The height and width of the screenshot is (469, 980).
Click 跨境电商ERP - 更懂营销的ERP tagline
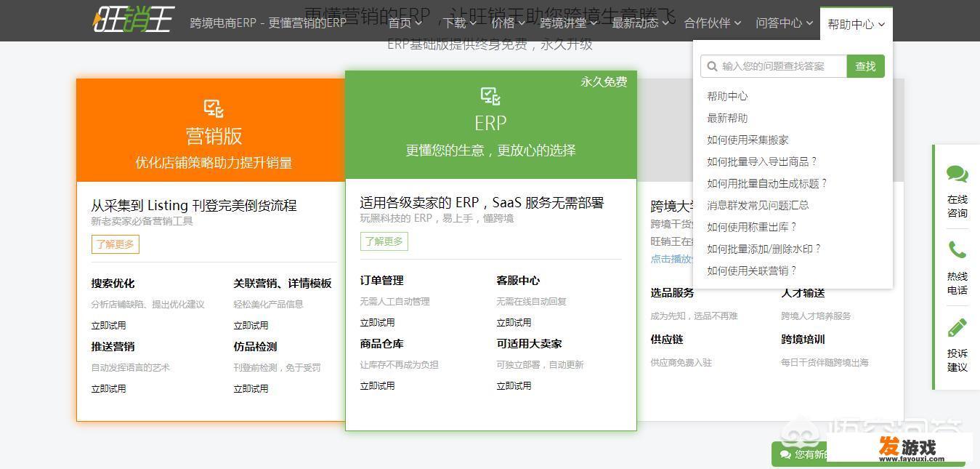[268, 23]
